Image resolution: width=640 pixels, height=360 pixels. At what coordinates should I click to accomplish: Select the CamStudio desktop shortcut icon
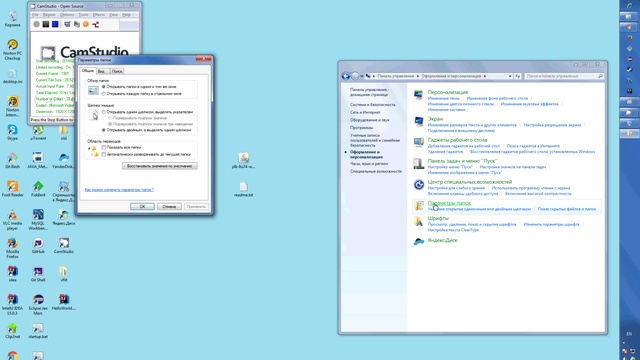(x=64, y=246)
